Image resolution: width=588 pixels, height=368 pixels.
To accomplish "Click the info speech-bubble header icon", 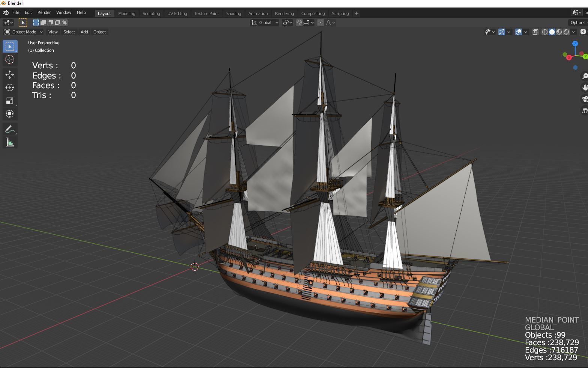I will [x=583, y=32].
